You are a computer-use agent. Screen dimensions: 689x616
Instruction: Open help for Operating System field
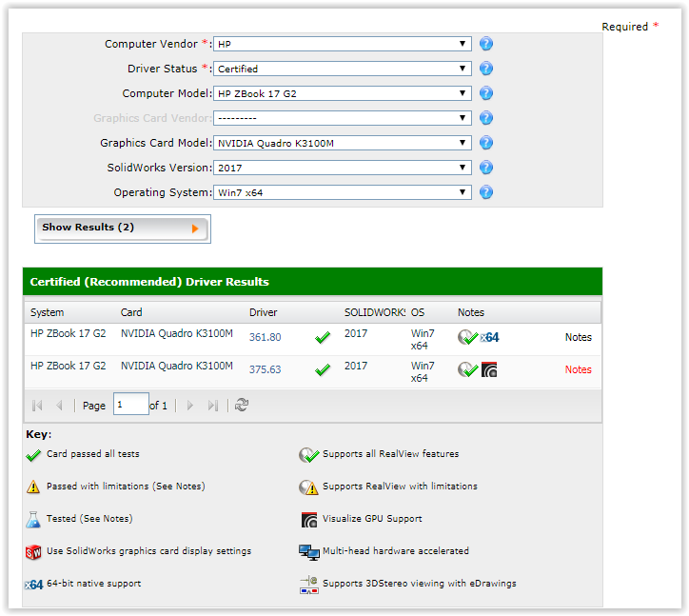pos(486,192)
